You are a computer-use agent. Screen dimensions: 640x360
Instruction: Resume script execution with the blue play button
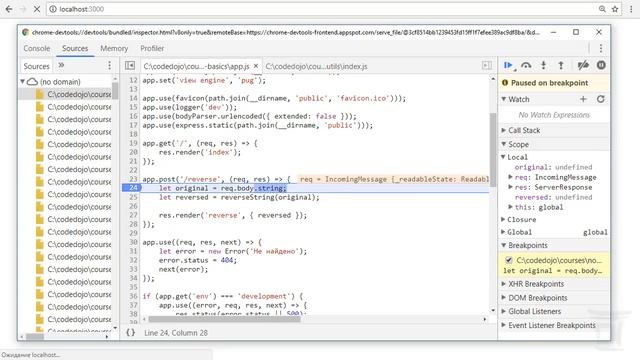point(508,65)
